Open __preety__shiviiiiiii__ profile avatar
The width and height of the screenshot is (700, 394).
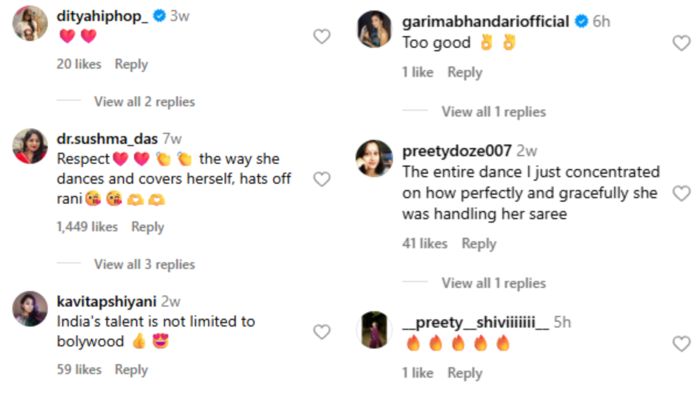tap(374, 330)
